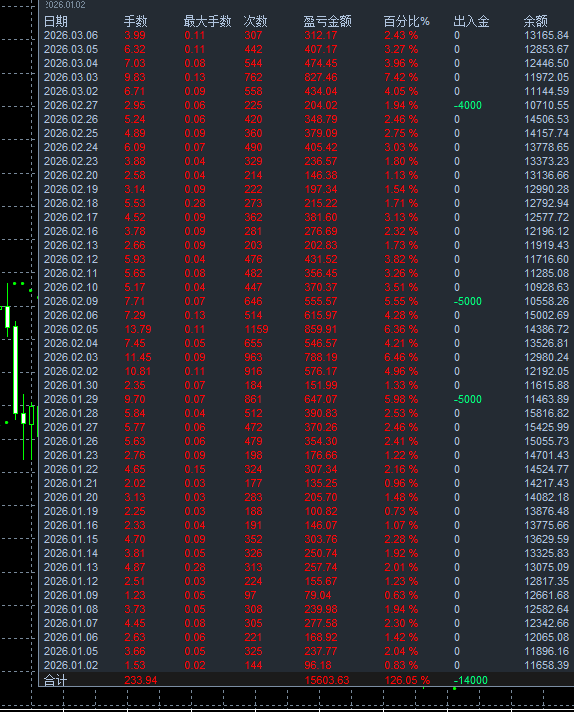574x712 pixels.
Task: Select date cell 2026.01.23
Action: click(71, 455)
